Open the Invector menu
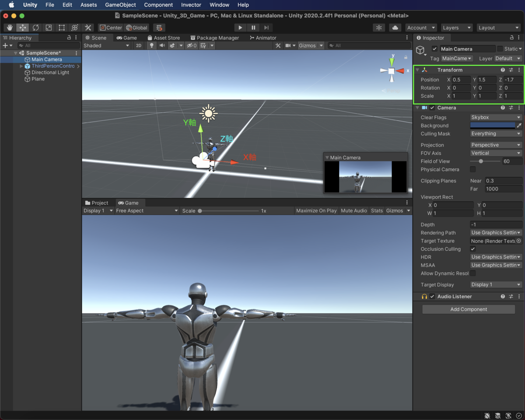Viewport: 525px width, 420px height. (191, 5)
